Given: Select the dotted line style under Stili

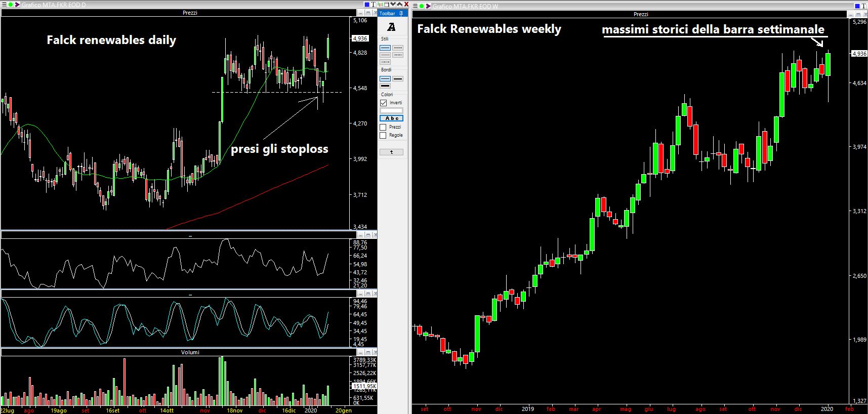Looking at the screenshot, I should (385, 55).
